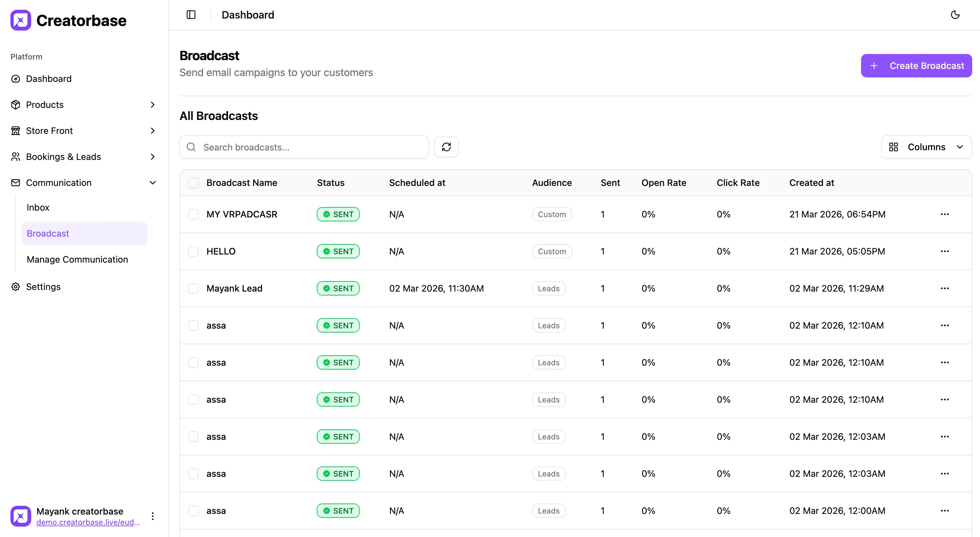Open account options beside Mayank creatorbase
The width and height of the screenshot is (980, 537).
pyautogui.click(x=152, y=516)
